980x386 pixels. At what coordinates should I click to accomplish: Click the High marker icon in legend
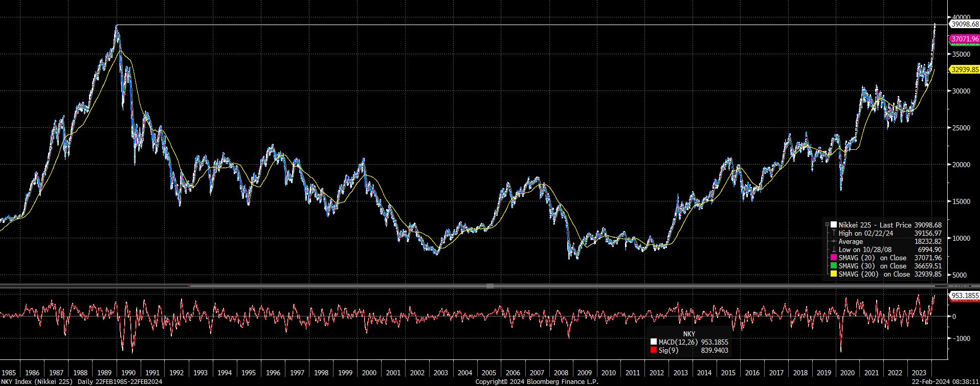[x=834, y=233]
